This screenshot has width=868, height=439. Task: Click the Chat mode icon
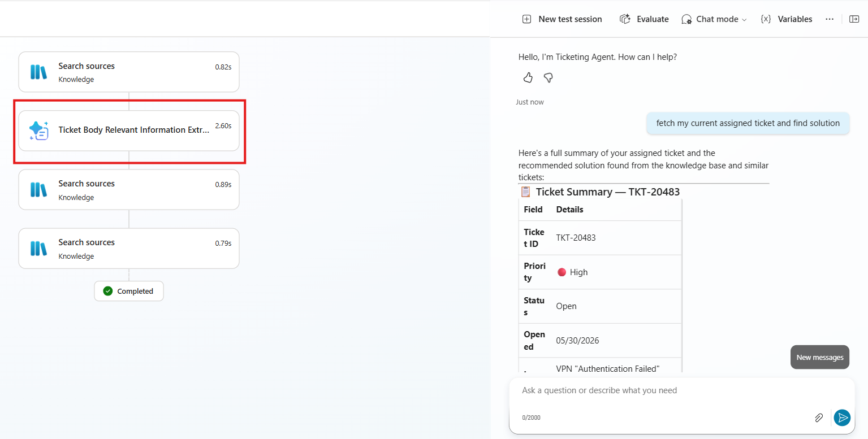(686, 19)
